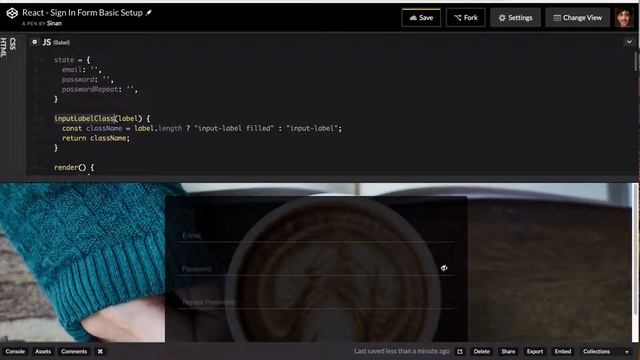Screen dimensions: 640x360
Task: Click the "return className;" code line
Action: click(x=96, y=138)
